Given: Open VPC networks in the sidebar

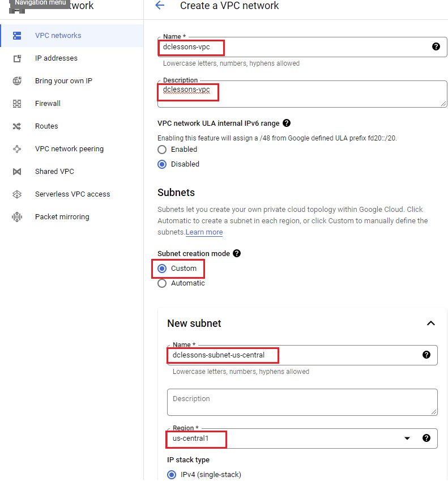Looking at the screenshot, I should [x=72, y=36].
